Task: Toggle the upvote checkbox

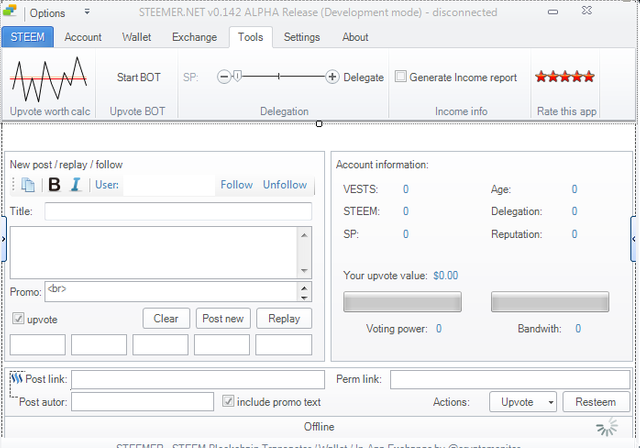Action: click(x=18, y=318)
